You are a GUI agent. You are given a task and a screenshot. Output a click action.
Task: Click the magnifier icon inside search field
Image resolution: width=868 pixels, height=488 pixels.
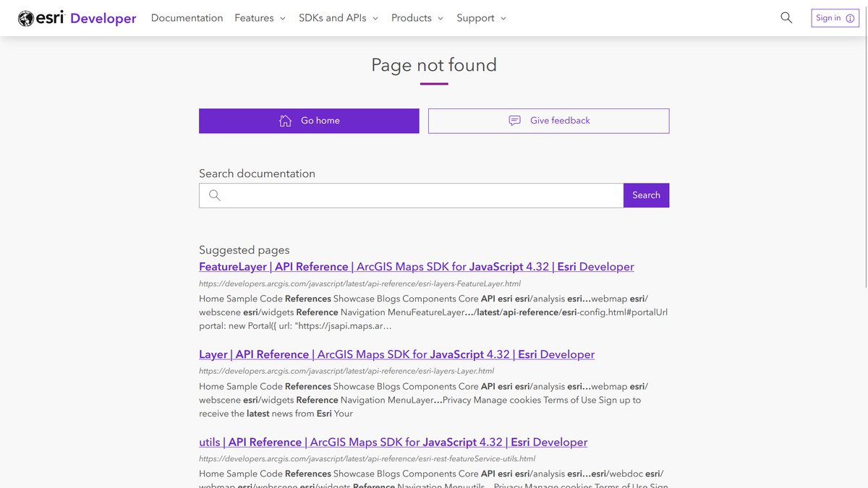pos(215,195)
